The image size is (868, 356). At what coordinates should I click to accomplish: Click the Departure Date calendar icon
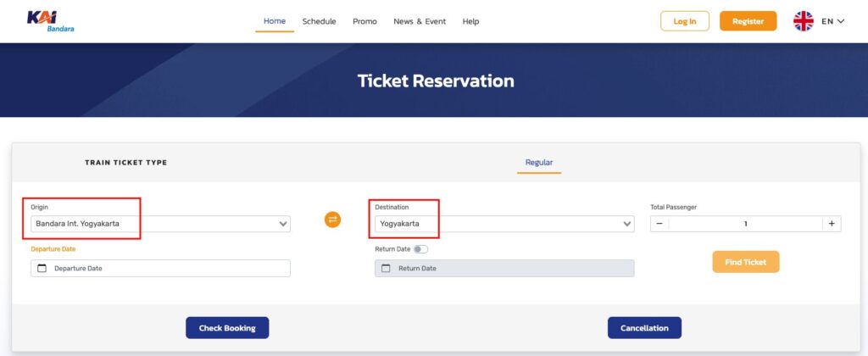[42, 268]
